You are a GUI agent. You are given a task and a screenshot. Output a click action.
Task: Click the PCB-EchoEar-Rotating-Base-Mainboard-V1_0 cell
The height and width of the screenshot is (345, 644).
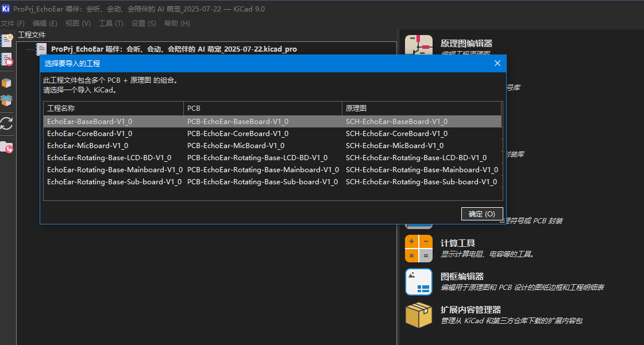(263, 170)
